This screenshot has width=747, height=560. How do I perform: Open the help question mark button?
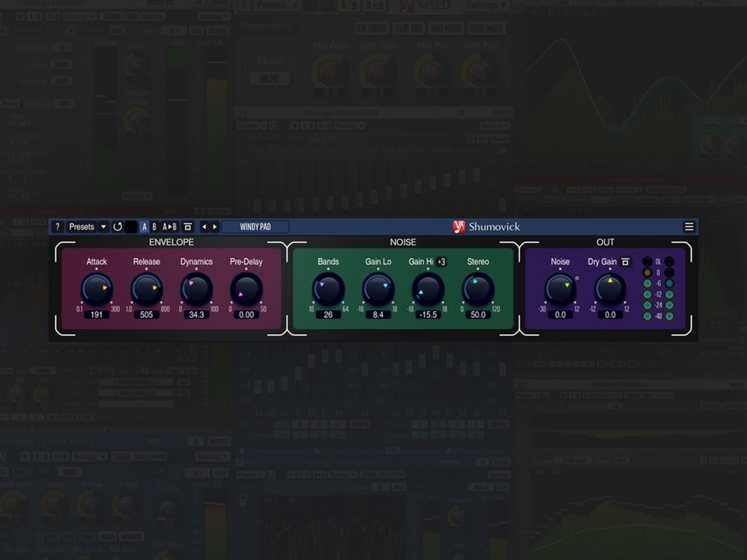tap(57, 227)
